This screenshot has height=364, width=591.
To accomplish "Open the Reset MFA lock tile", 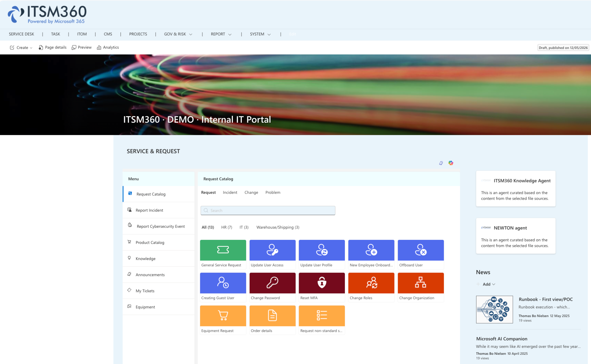I will [x=322, y=287].
